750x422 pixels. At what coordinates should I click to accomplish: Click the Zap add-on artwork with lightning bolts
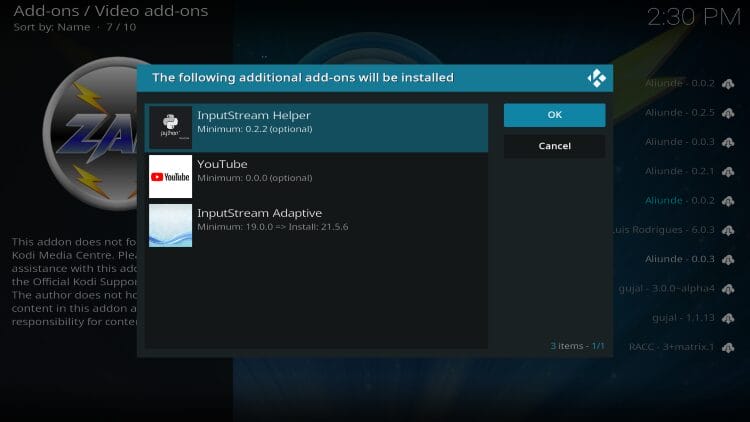[91, 133]
